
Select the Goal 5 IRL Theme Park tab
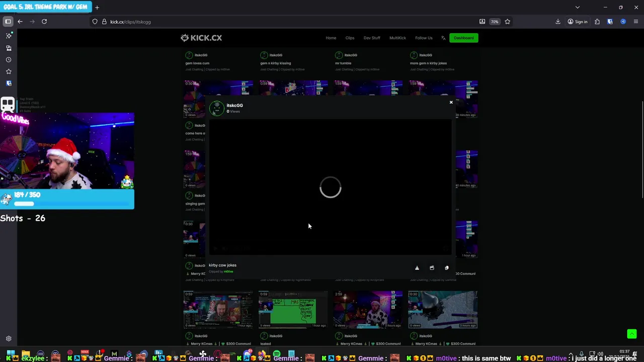[45, 7]
